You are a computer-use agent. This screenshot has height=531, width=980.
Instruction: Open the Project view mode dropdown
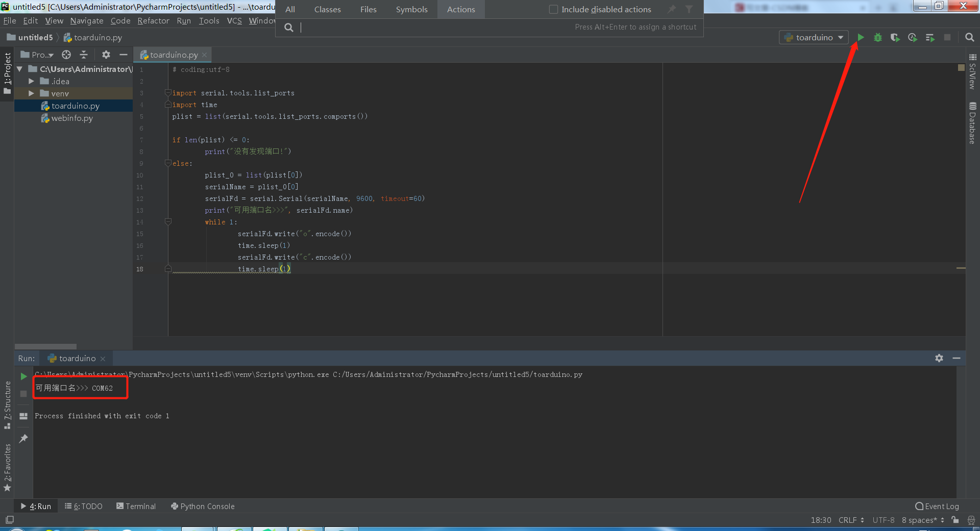pyautogui.click(x=37, y=55)
